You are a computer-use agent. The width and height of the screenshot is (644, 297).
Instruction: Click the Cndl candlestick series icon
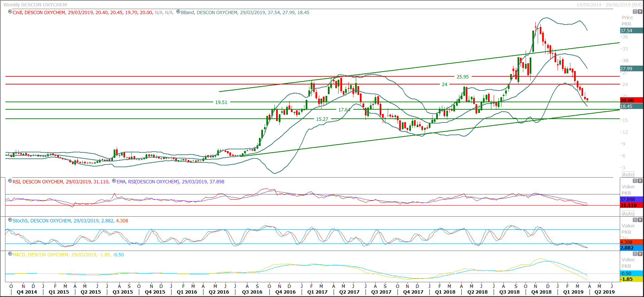(10, 12)
